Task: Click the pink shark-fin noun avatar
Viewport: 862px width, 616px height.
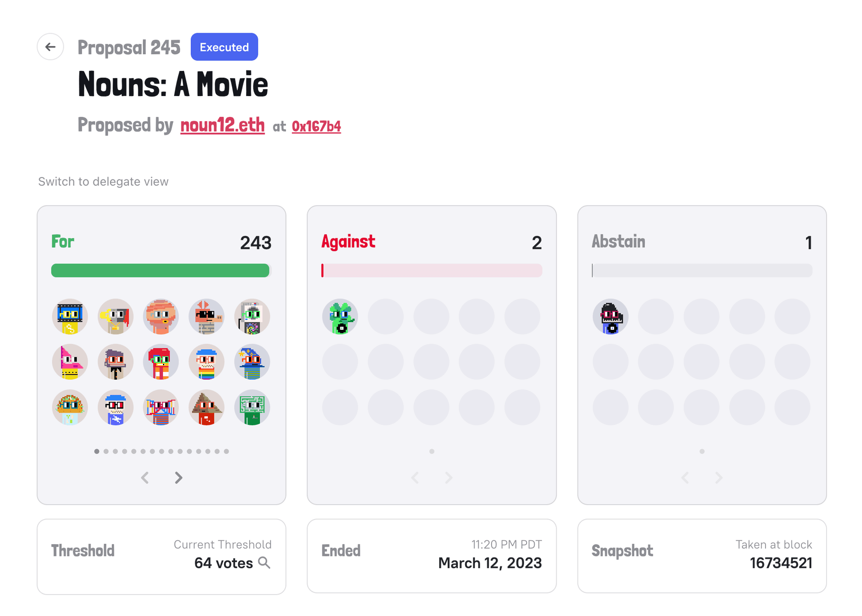Action: (x=70, y=362)
